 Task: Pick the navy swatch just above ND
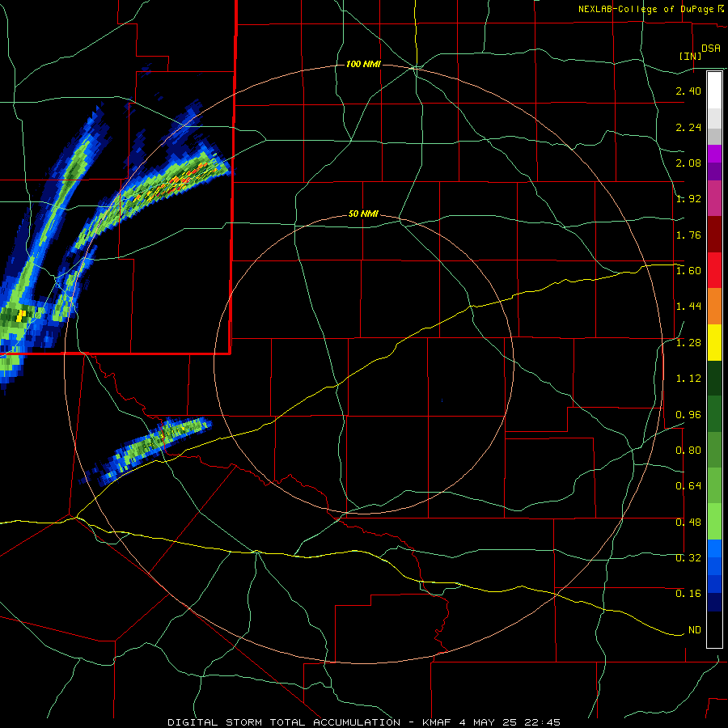pyautogui.click(x=714, y=602)
